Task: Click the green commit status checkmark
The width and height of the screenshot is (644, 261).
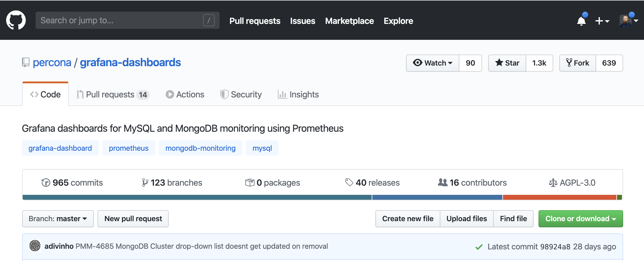Action: (x=479, y=247)
